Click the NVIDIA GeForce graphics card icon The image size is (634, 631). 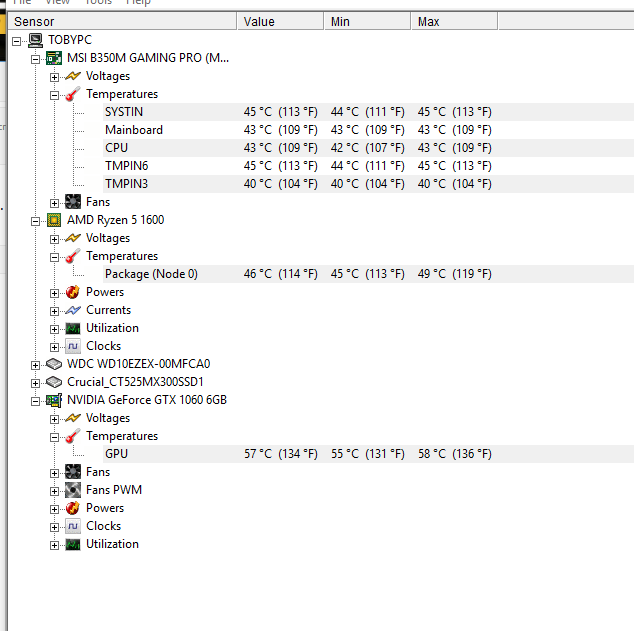[54, 400]
